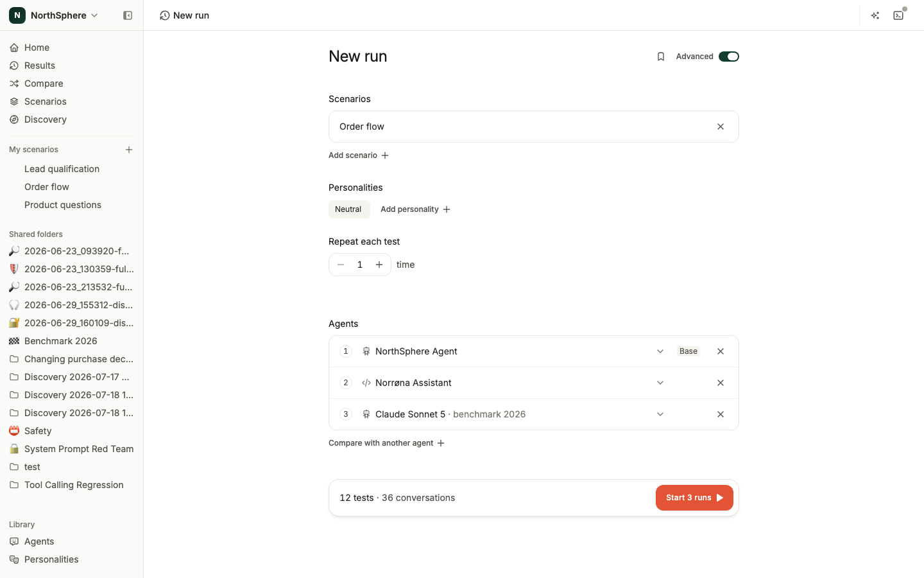Image resolution: width=924 pixels, height=578 pixels.
Task: Click Start 3 runs button
Action: (694, 498)
